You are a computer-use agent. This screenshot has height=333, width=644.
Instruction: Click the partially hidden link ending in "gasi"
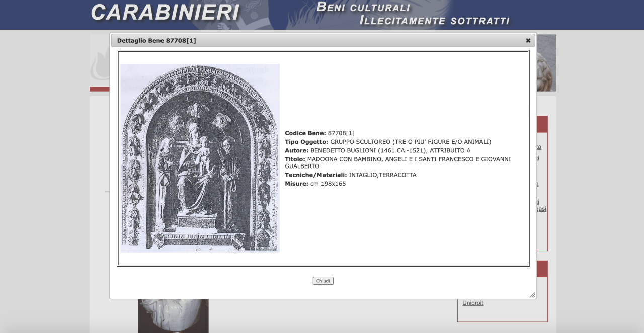coord(541,209)
